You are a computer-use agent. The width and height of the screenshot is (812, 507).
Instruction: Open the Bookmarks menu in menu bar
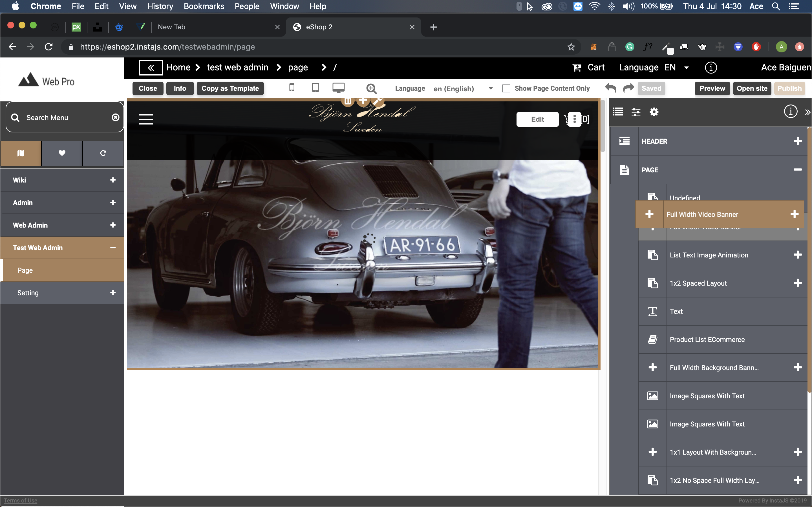click(x=204, y=6)
